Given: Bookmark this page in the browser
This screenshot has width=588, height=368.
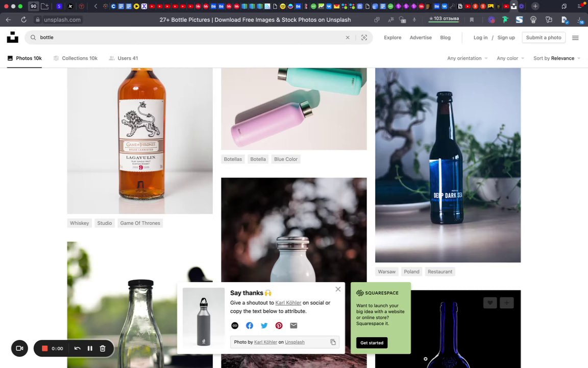Looking at the screenshot, I should pos(472,19).
